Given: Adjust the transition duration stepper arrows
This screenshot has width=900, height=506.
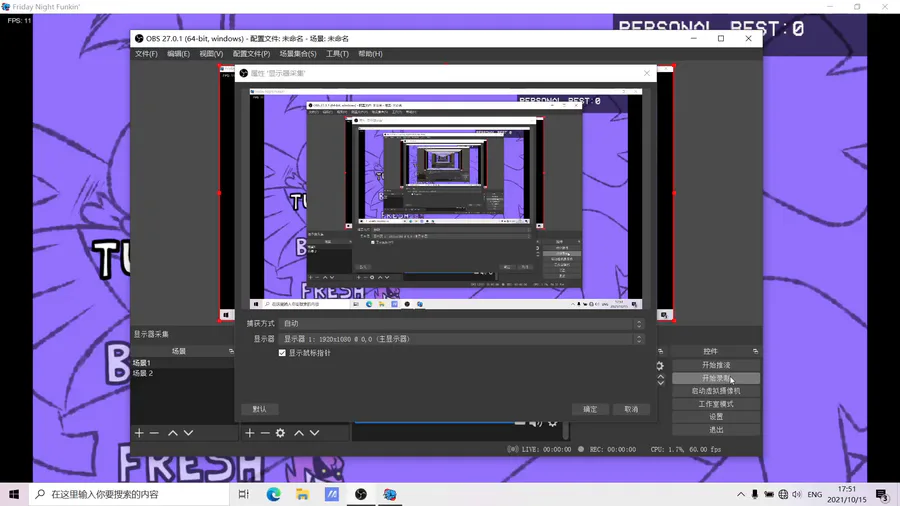Looking at the screenshot, I should pos(661,380).
